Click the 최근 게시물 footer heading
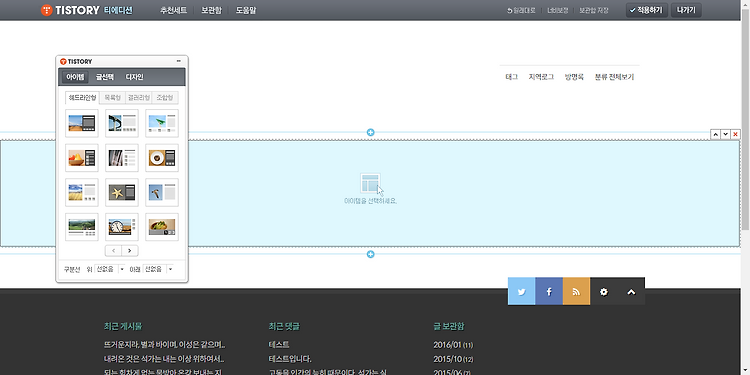 tap(123, 327)
